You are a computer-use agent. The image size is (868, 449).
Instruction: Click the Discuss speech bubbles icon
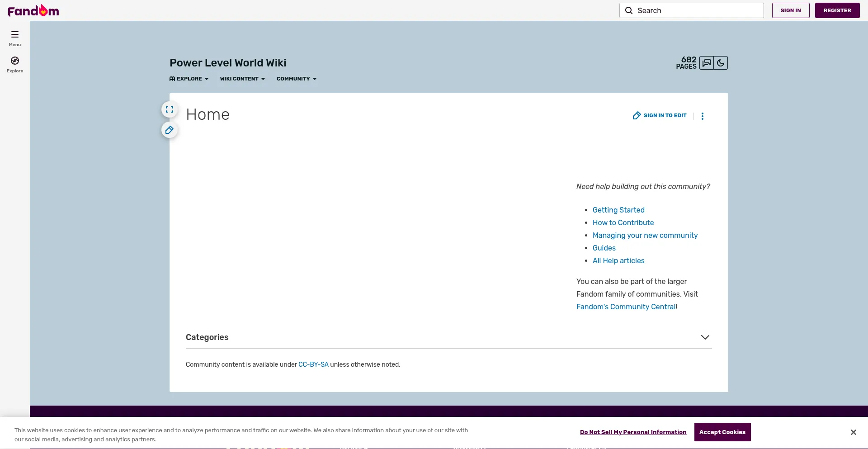click(707, 63)
